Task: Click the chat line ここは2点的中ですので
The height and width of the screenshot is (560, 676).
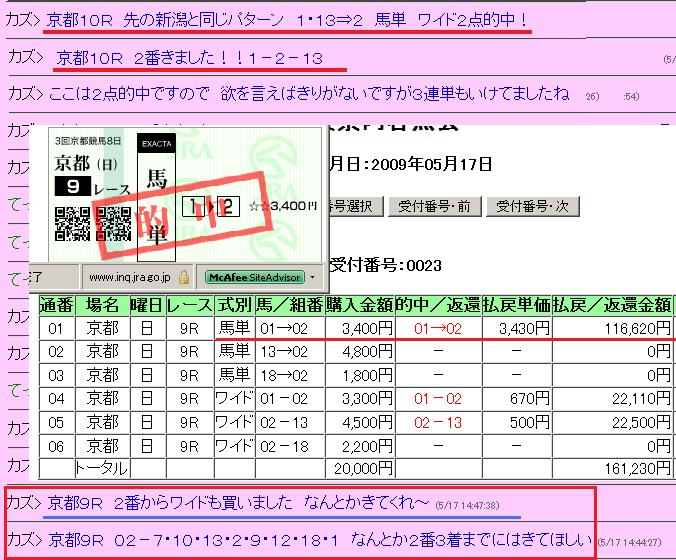Action: [x=309, y=94]
